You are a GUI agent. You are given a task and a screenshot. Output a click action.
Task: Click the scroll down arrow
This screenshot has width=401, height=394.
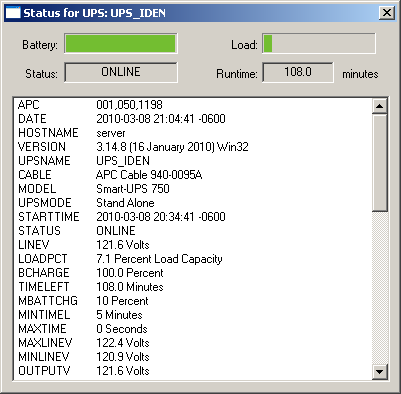coord(380,372)
